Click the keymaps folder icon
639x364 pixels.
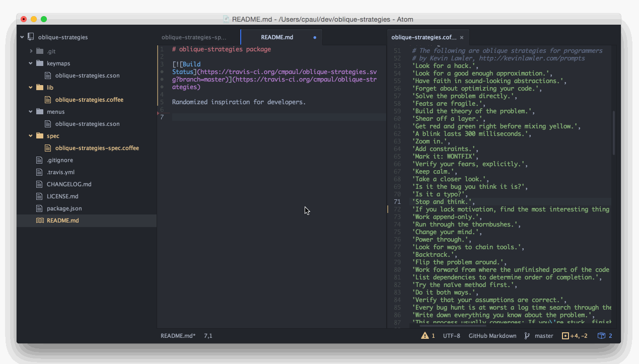coord(39,63)
